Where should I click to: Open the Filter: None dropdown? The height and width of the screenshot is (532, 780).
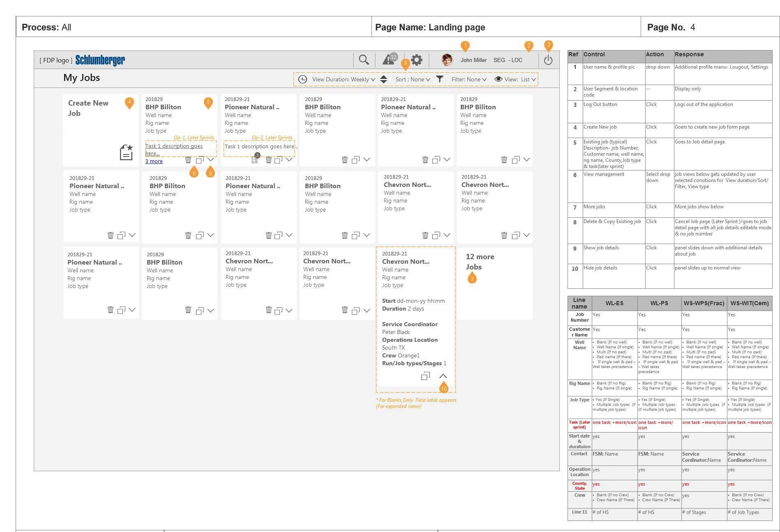[x=469, y=79]
